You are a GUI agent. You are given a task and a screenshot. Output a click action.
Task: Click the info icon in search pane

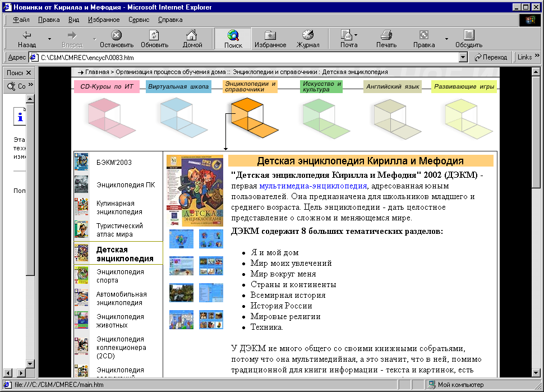pos(20,117)
